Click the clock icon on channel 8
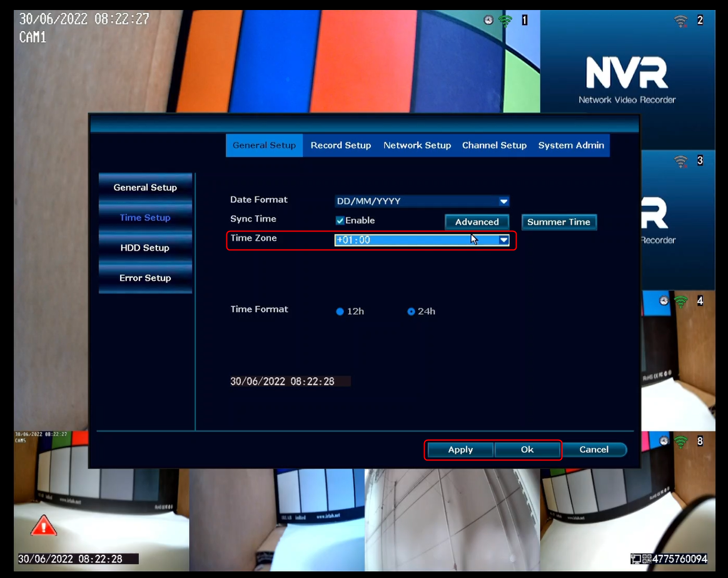The height and width of the screenshot is (578, 728). pyautogui.click(x=664, y=441)
